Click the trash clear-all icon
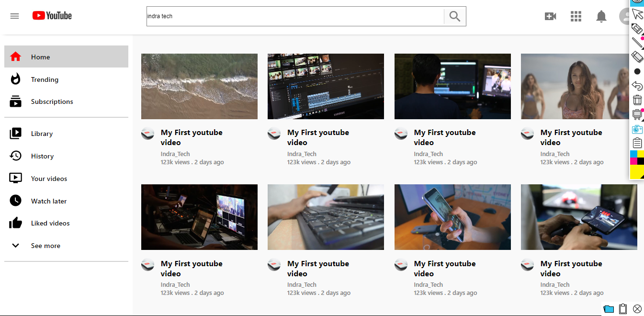Image resolution: width=644 pixels, height=316 pixels. coord(637,100)
